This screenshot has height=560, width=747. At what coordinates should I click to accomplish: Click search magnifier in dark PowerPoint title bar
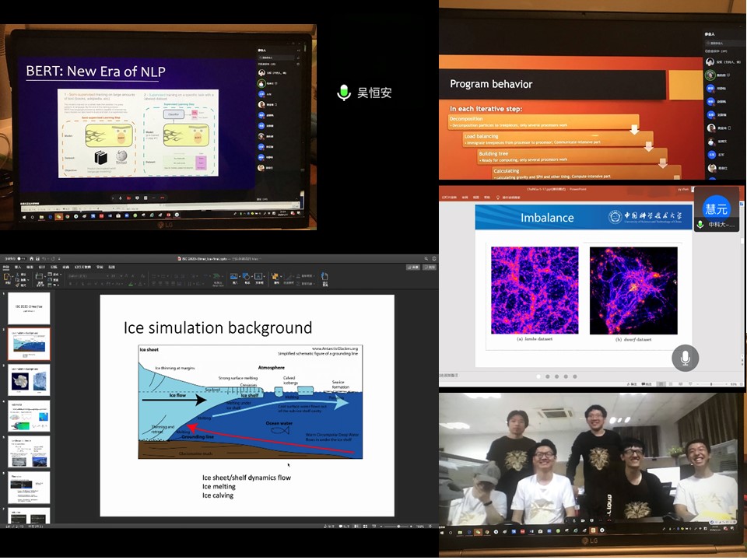coord(427,258)
